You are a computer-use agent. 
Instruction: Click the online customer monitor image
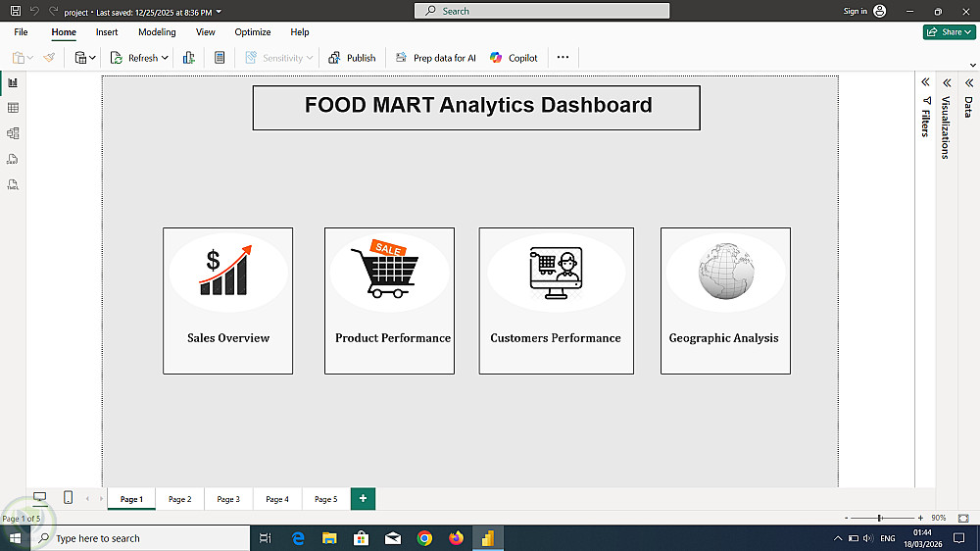pos(556,273)
